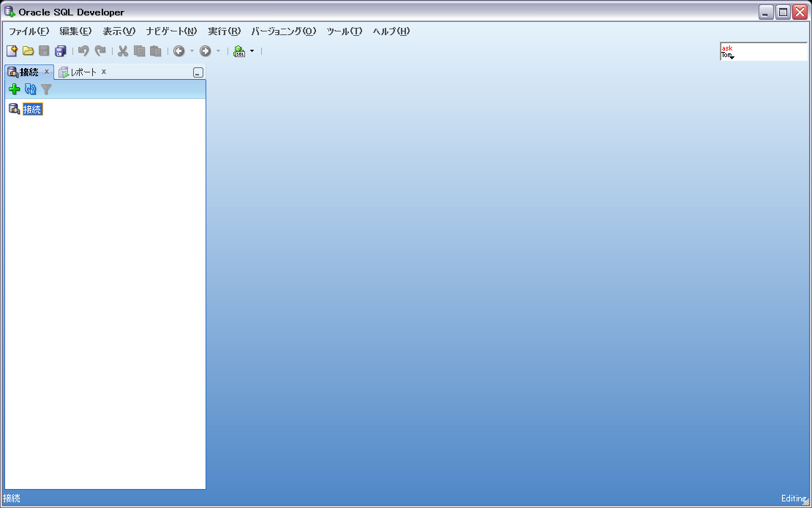Open the ナビゲート(N) menu
Screen dimensions: 812x508
point(171,31)
